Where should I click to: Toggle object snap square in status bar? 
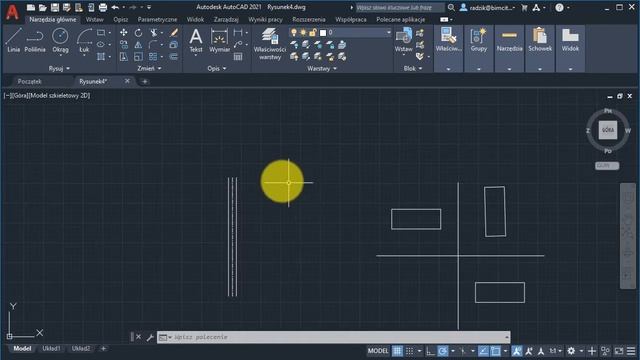(496, 351)
